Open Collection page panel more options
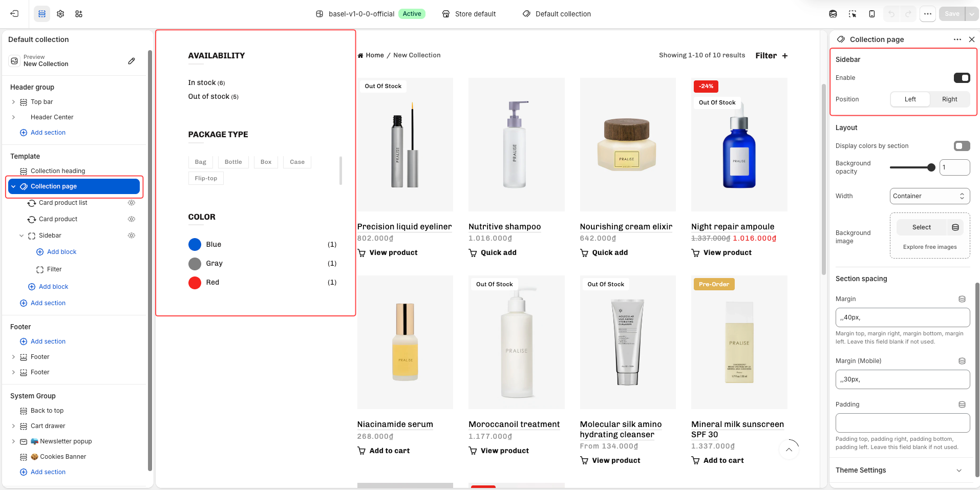 [x=957, y=39]
